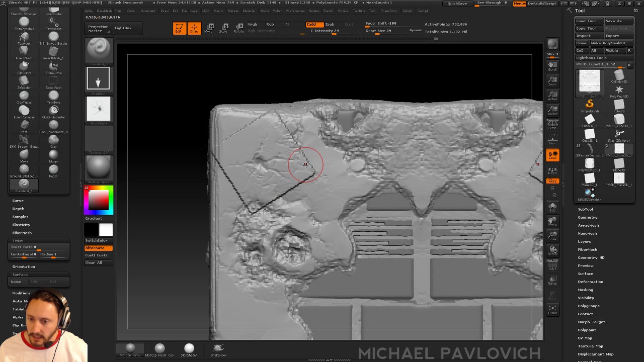Pick the Decol brush
This screenshot has width=644, height=362.
53,170
